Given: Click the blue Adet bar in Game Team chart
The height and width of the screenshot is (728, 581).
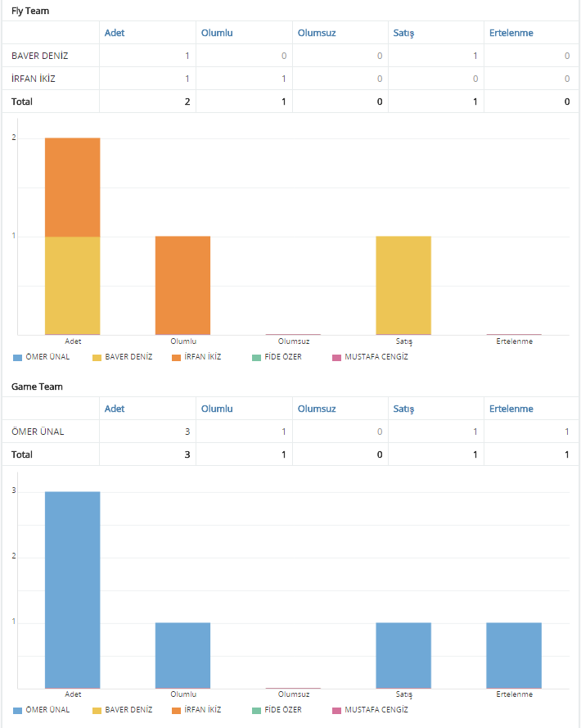Looking at the screenshot, I should tap(72, 590).
